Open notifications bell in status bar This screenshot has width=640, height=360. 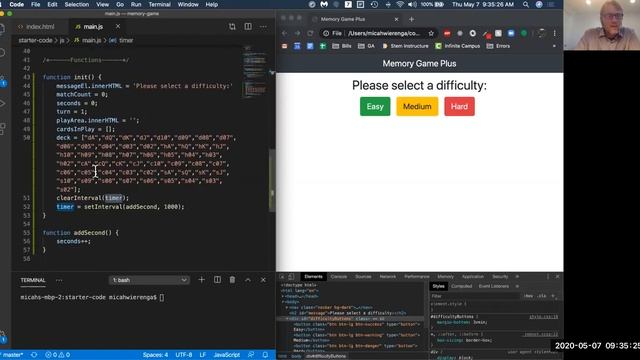265,355
